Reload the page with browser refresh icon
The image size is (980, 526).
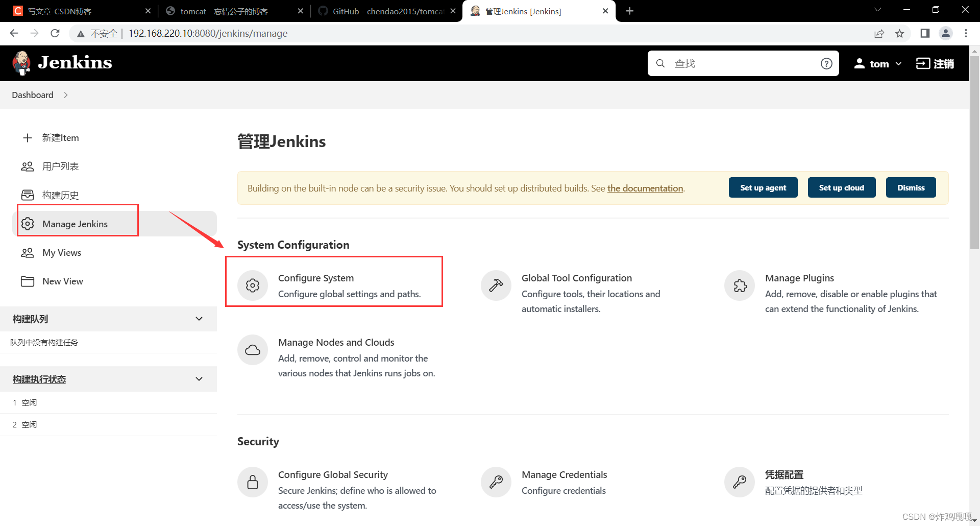click(x=55, y=33)
